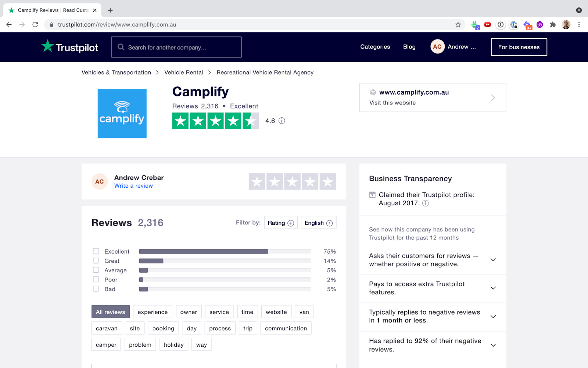588x368 pixels.
Task: Click the Trustpilot logo
Action: (69, 47)
